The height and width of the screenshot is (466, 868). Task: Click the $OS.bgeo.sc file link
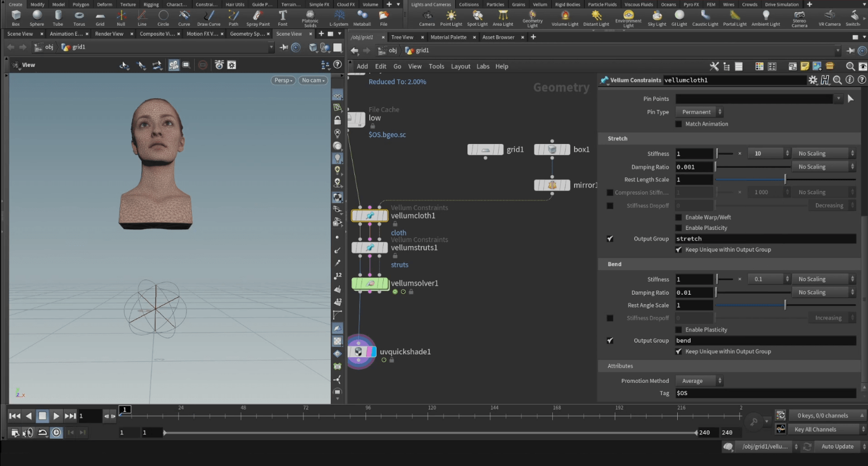coord(387,134)
